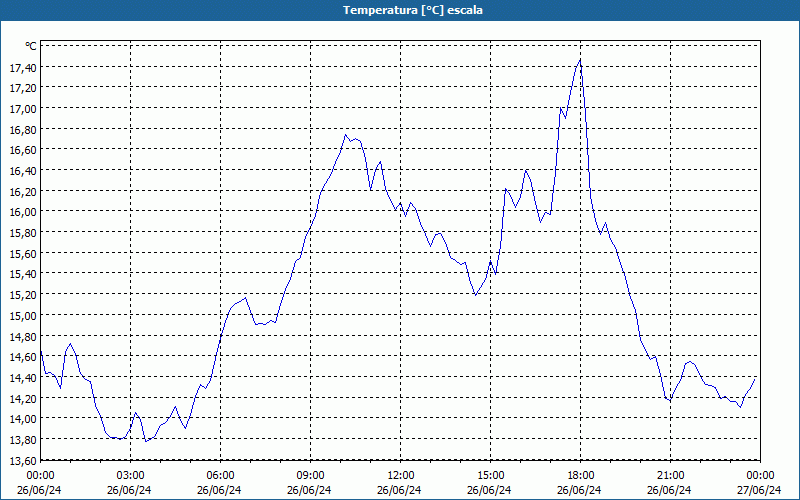Click the 27/06/24 date label
800x500 pixels.
coord(759,490)
